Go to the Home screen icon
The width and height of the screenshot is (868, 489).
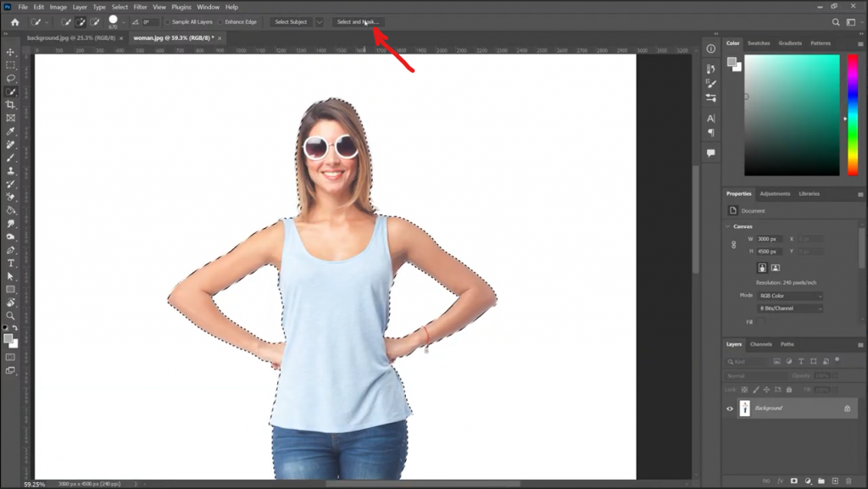[15, 22]
